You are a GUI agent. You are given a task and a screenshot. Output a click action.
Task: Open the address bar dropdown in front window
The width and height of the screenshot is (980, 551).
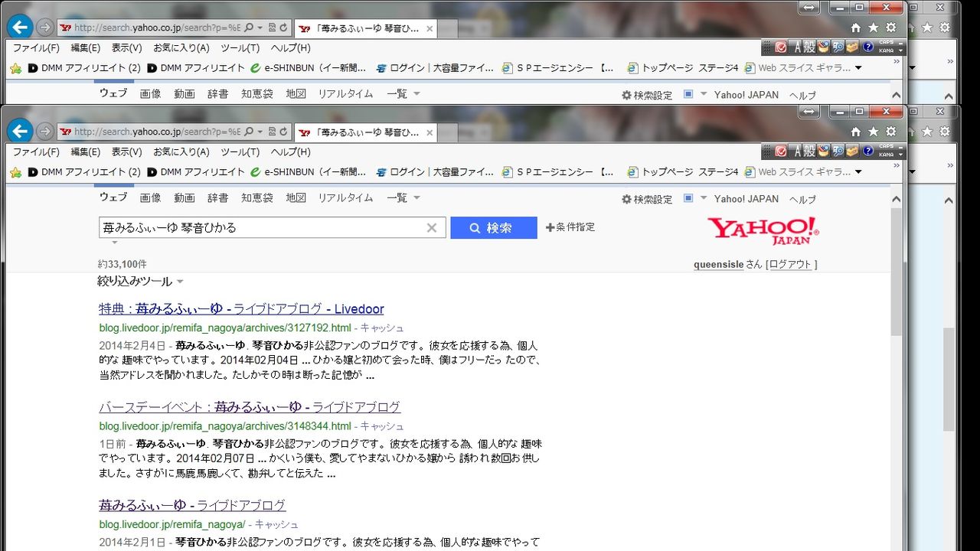(x=260, y=132)
